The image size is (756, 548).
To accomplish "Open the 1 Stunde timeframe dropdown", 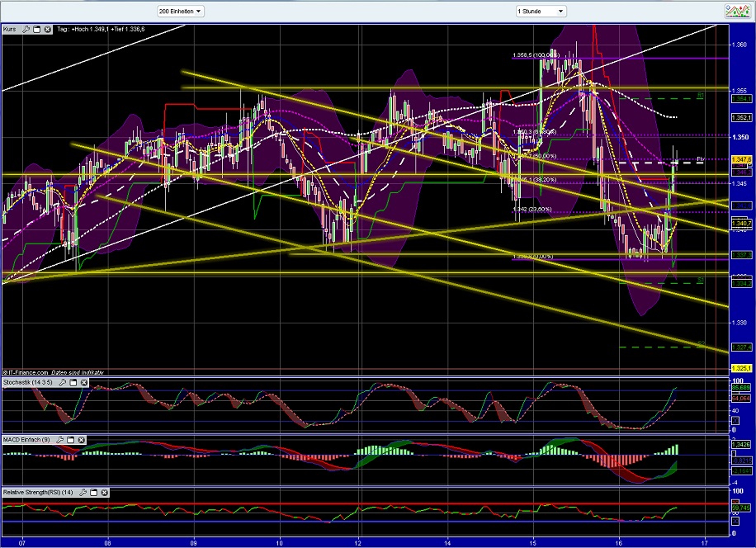I will [541, 11].
